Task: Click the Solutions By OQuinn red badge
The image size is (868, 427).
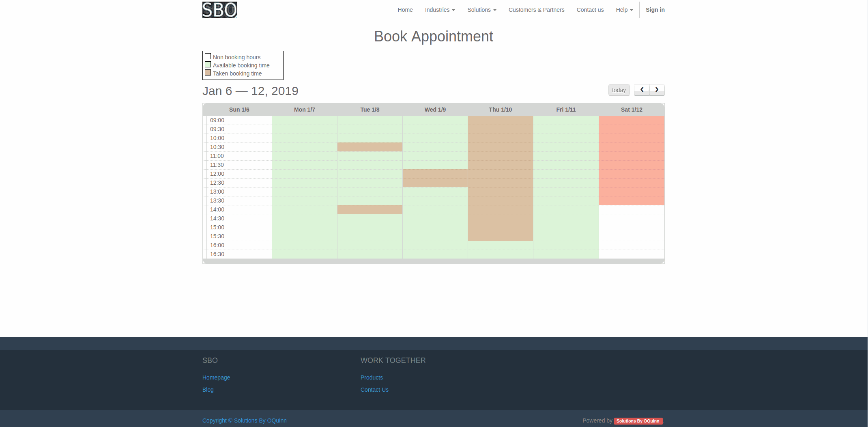Action: pyautogui.click(x=638, y=421)
